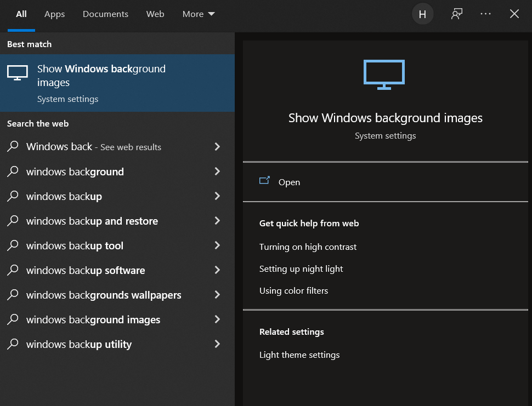Click search icon beside windows backup software

pos(13,270)
